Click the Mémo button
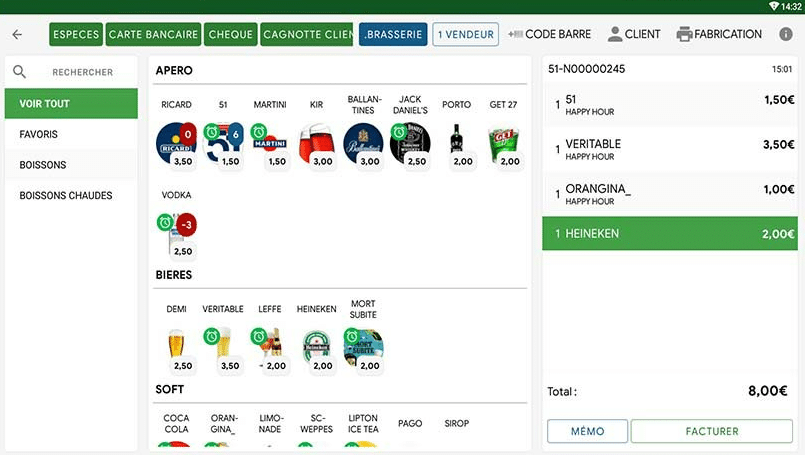 pyautogui.click(x=587, y=431)
